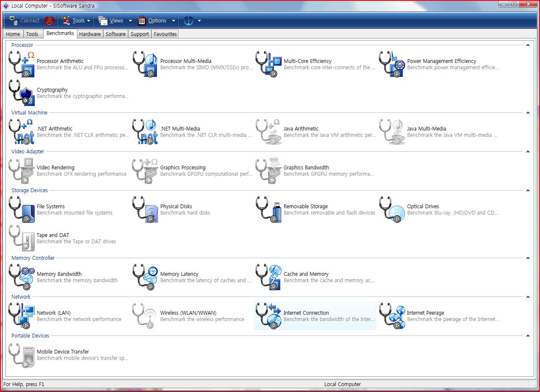Viewport: 540px width, 392px height.
Task: Launch the Cache and Memory benchmark icon
Action: 269,277
